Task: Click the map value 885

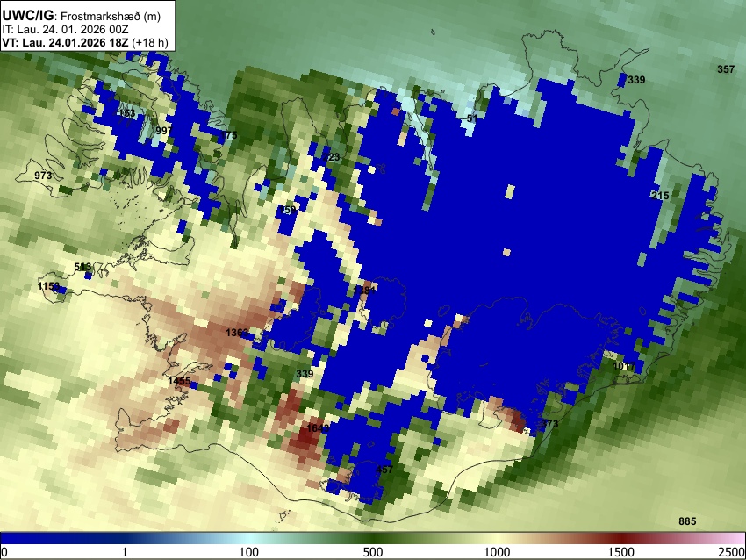Action: [687, 521]
